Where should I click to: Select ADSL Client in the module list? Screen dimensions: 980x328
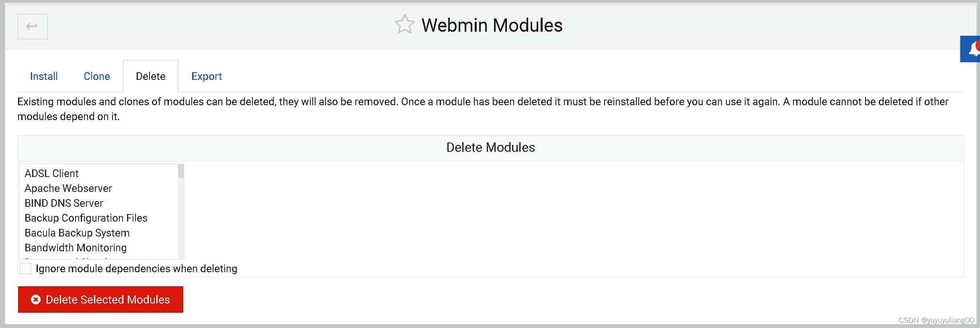[51, 173]
